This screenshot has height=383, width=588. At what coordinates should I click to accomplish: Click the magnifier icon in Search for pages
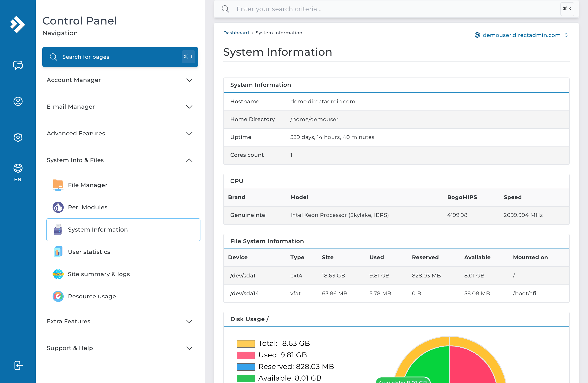(53, 57)
